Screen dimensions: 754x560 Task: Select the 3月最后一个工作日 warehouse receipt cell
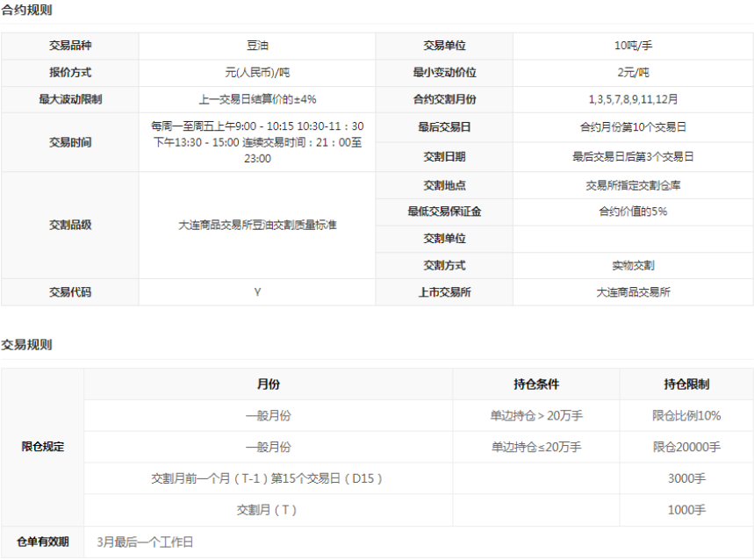(x=145, y=542)
